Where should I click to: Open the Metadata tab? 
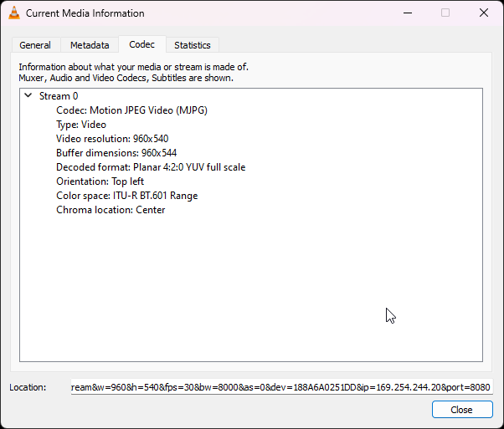click(90, 45)
